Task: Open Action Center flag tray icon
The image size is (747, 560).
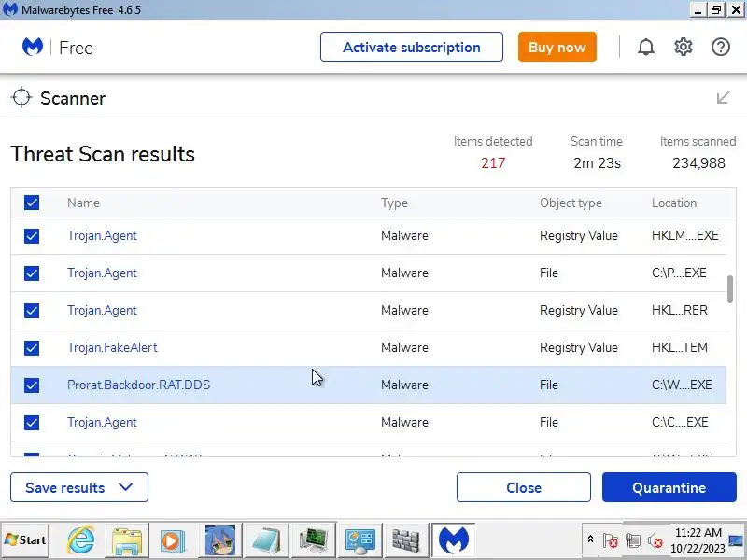Action: tap(611, 540)
